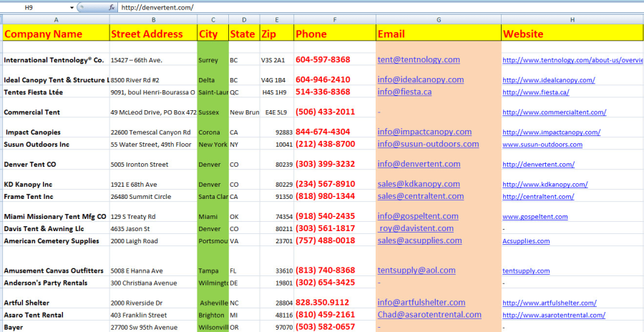Open the Acsupplies.com website link

click(x=526, y=241)
